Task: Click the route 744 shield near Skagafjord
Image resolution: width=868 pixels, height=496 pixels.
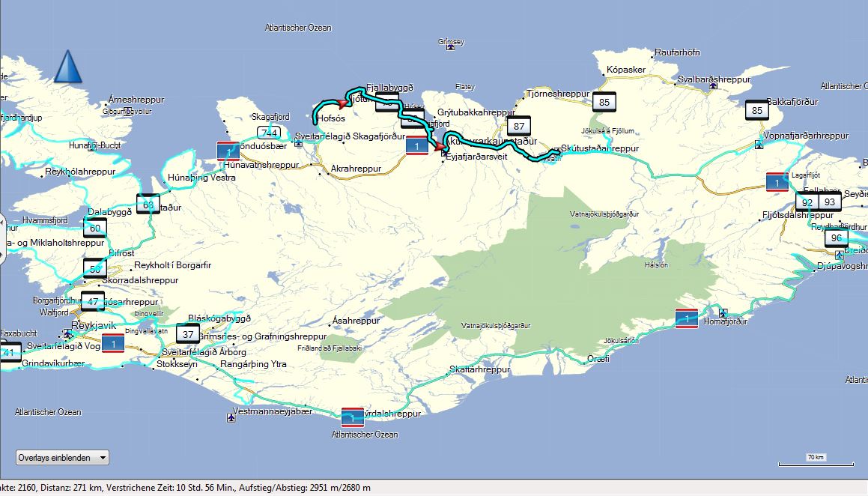Action: coord(270,133)
